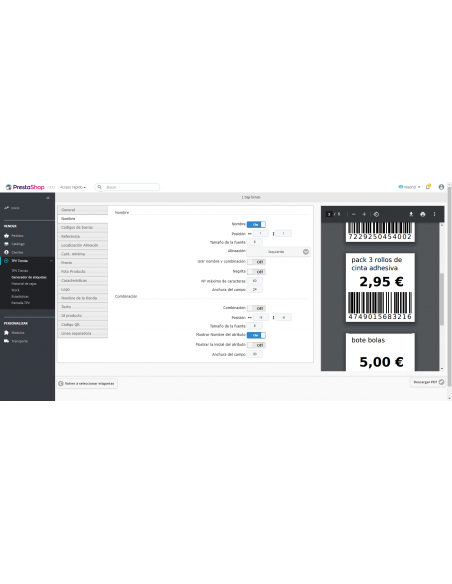452x584 pixels.
Task: Select the Línea separadora tab
Action: tap(82, 333)
